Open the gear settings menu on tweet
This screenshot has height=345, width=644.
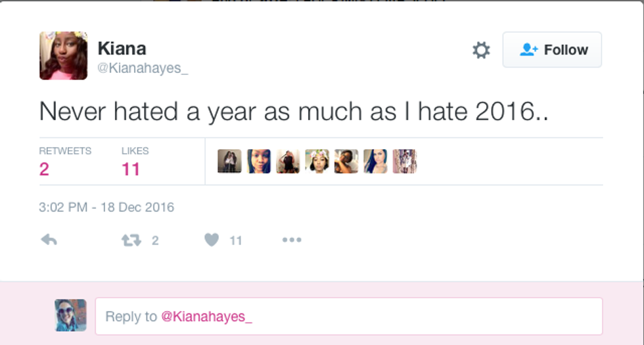point(481,50)
